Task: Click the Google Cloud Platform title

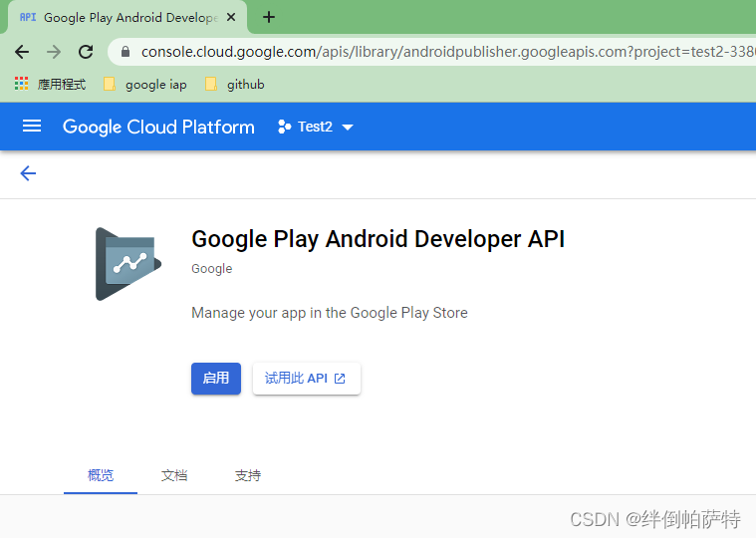Action: [158, 128]
